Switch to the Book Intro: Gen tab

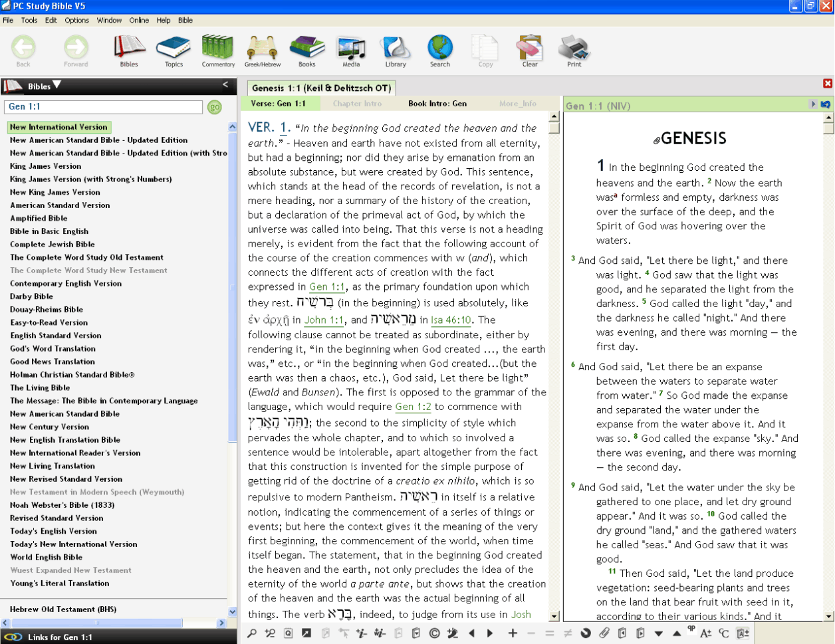coord(437,104)
